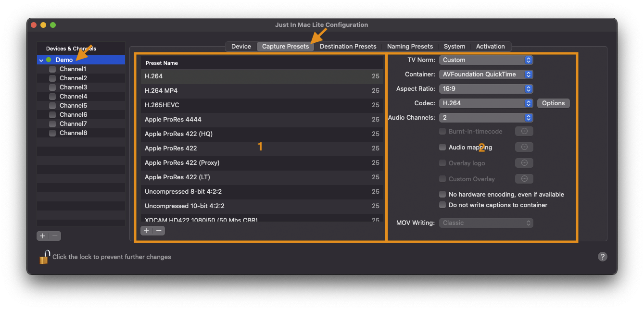Screen dimensions: 644x310
Task: Open Burnt-in-timecode settings ellipsis button
Action: (x=524, y=131)
